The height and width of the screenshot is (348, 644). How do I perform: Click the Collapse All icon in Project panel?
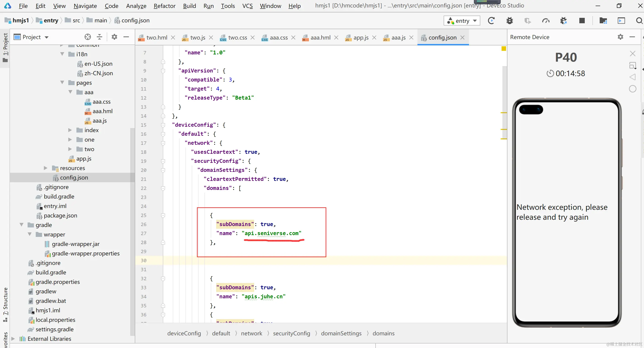[x=99, y=37]
